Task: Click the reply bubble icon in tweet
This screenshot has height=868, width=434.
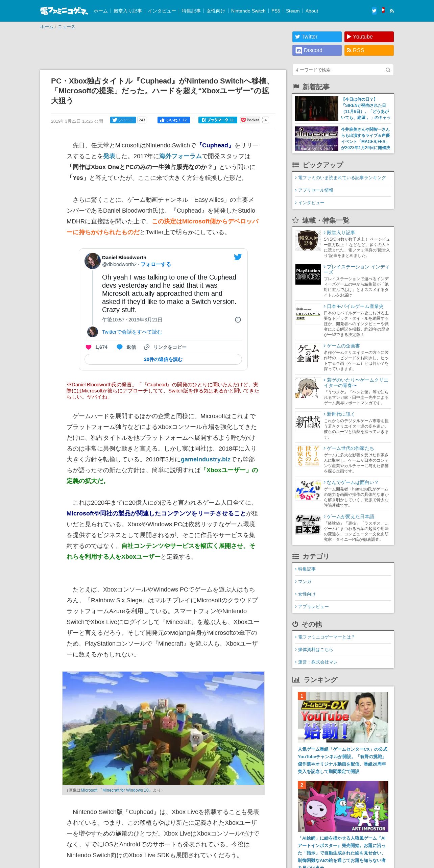Action: 120,347
